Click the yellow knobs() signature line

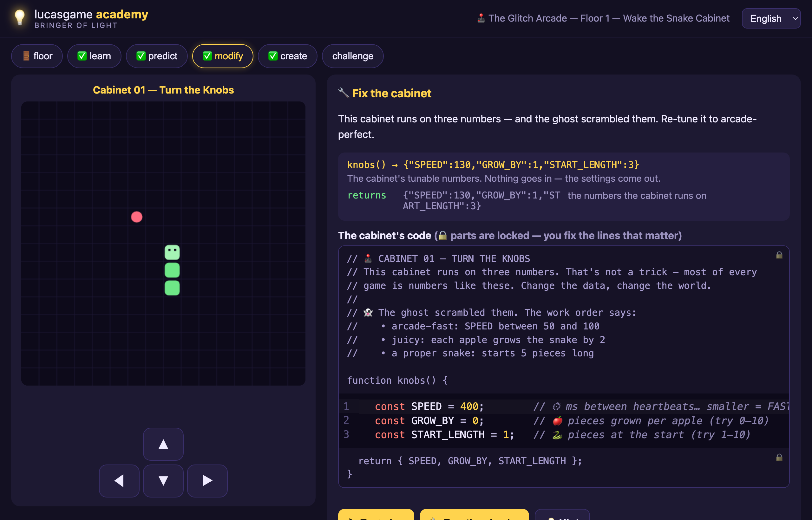[x=493, y=165]
